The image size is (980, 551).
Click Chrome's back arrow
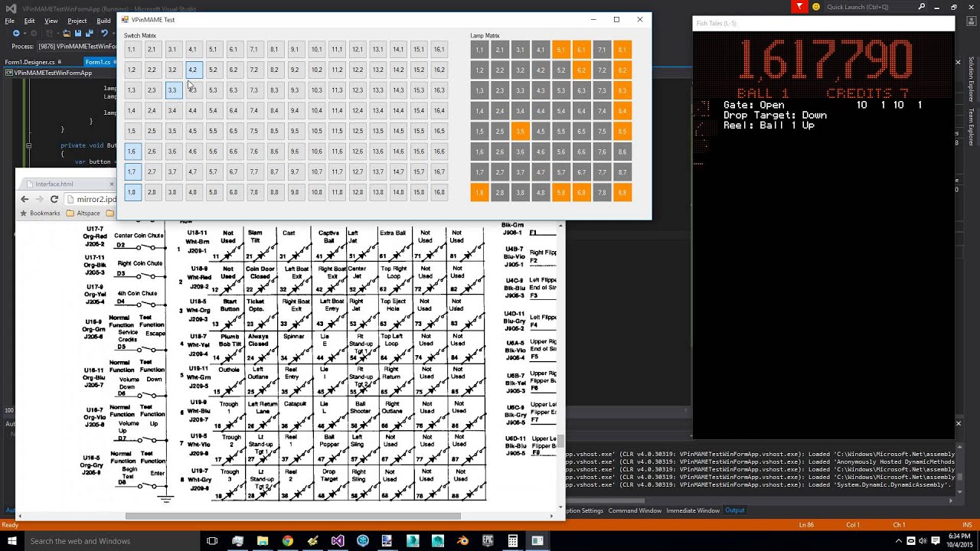click(x=24, y=199)
